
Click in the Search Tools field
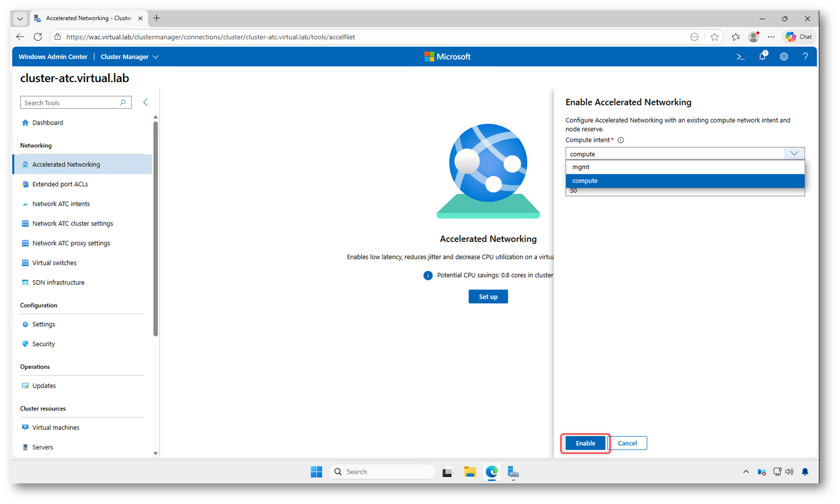tap(69, 103)
